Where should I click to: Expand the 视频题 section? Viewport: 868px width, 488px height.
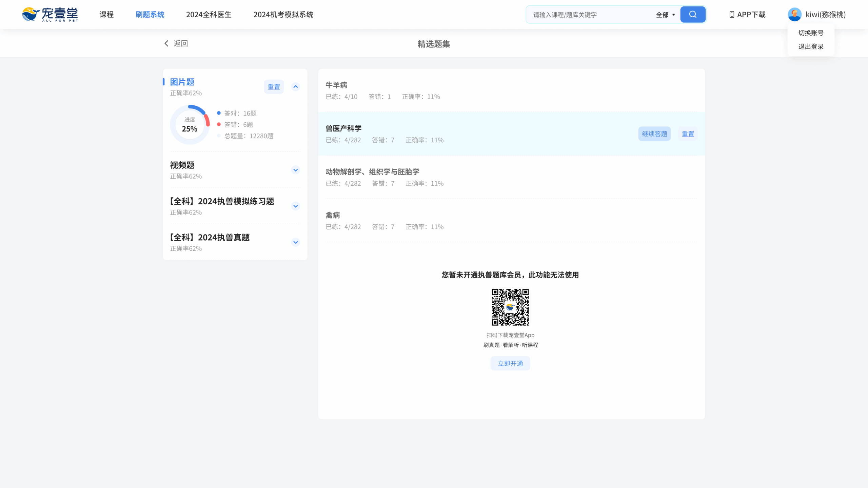[296, 170]
